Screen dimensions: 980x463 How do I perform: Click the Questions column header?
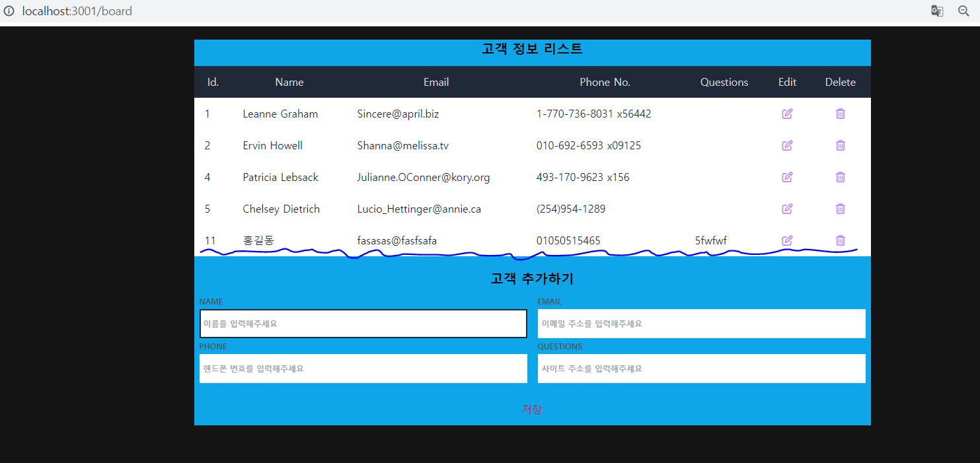[724, 82]
